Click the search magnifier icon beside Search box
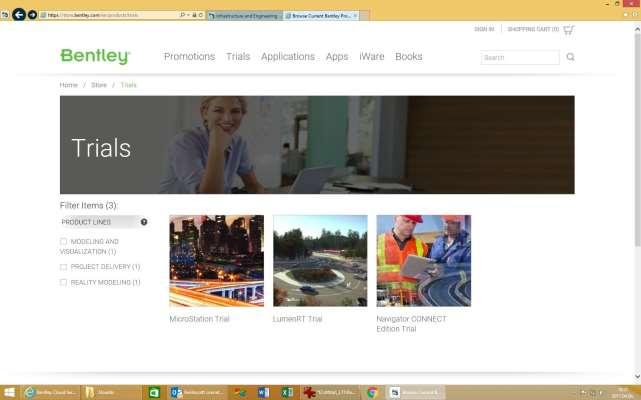This screenshot has height=400, width=641. coord(570,57)
